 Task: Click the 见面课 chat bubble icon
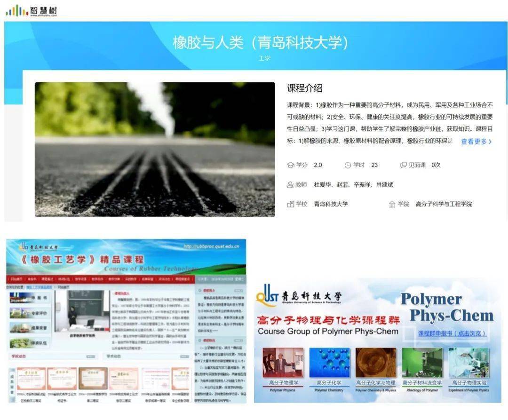click(404, 165)
